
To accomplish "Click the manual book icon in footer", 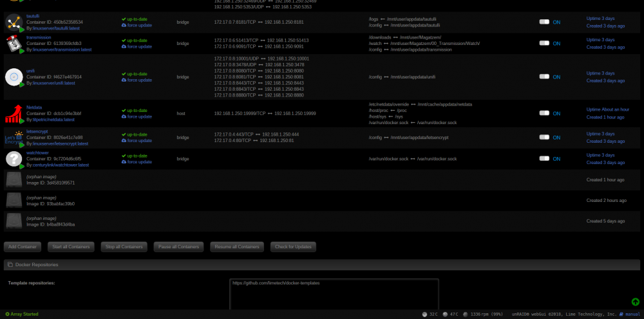I will (x=622, y=314).
